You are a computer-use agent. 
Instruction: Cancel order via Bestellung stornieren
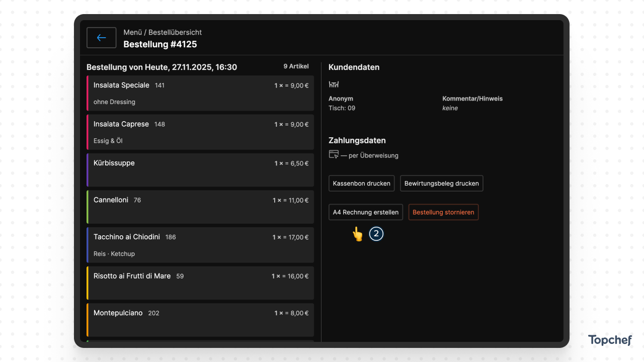click(x=443, y=212)
